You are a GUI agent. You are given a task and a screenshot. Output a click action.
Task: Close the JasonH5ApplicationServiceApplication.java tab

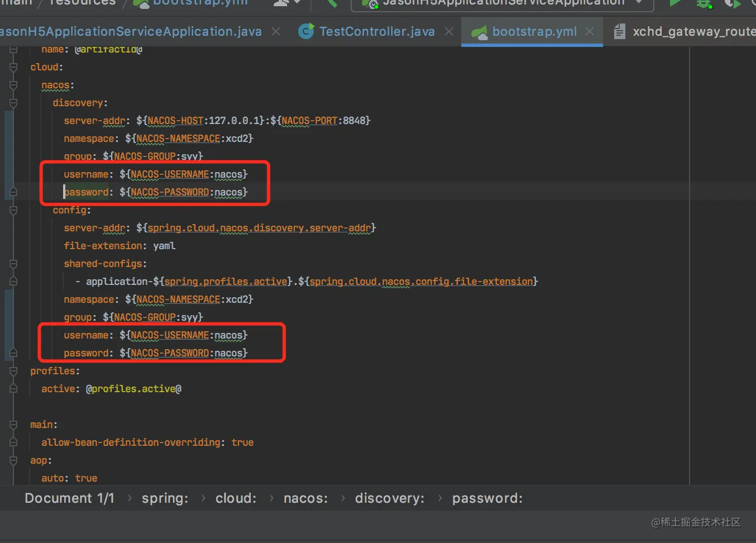pyautogui.click(x=276, y=32)
